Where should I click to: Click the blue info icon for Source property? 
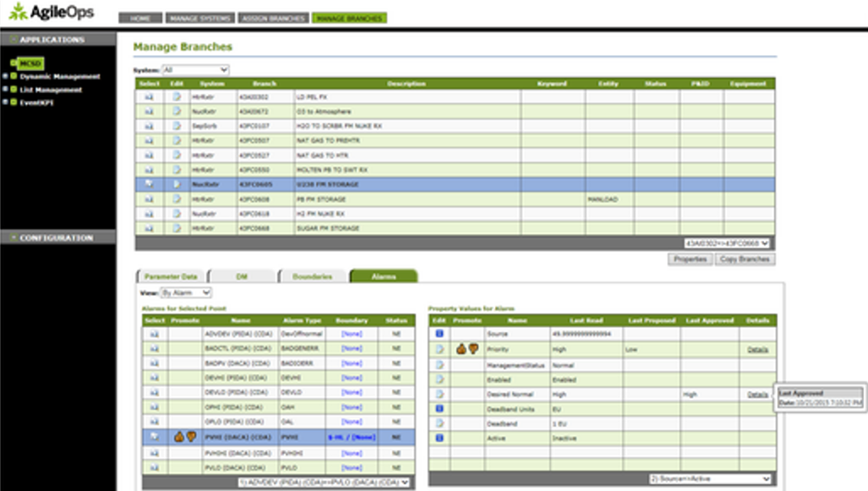(439, 334)
